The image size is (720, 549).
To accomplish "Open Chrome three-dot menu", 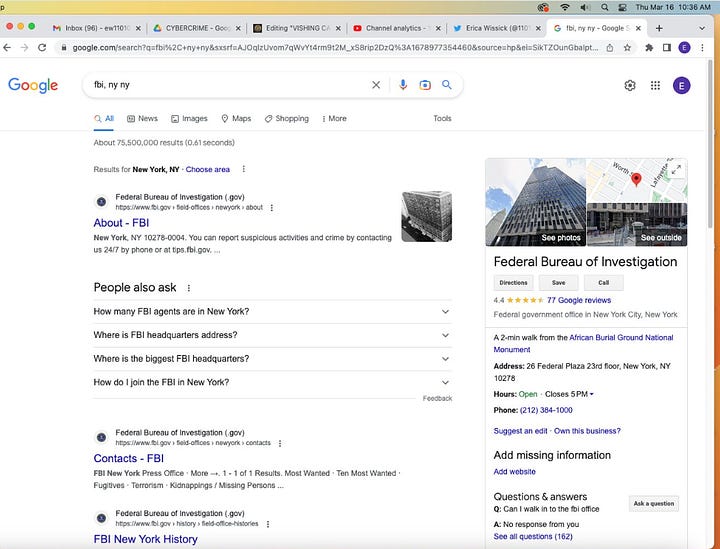I will click(x=702, y=47).
